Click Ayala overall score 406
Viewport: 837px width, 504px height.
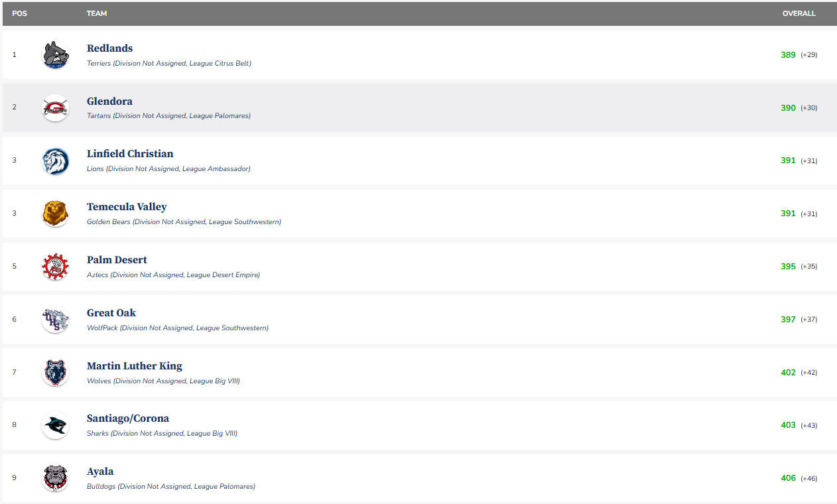pyautogui.click(x=788, y=478)
